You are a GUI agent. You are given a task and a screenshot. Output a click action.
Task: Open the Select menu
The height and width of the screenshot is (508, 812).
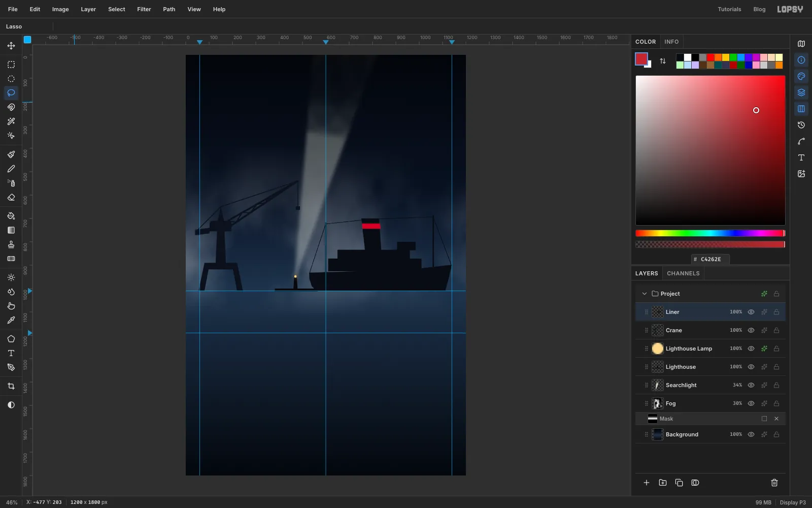(117, 9)
